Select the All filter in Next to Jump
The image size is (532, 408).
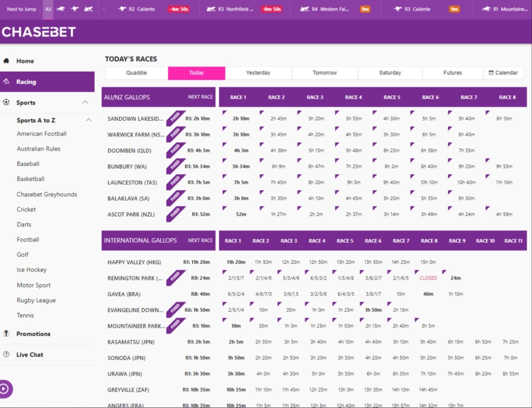(48, 9)
